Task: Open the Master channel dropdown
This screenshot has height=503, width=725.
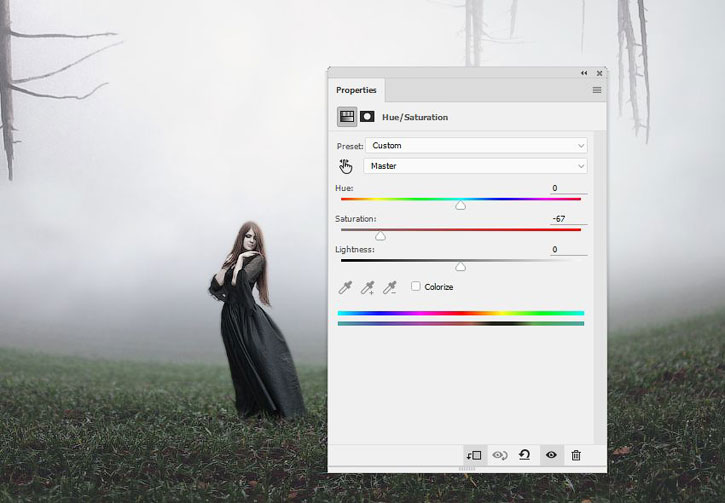Action: 475,166
